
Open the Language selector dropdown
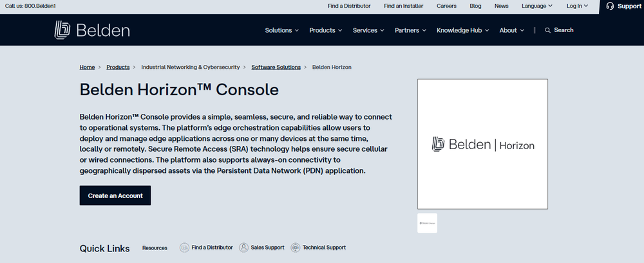coord(537,6)
